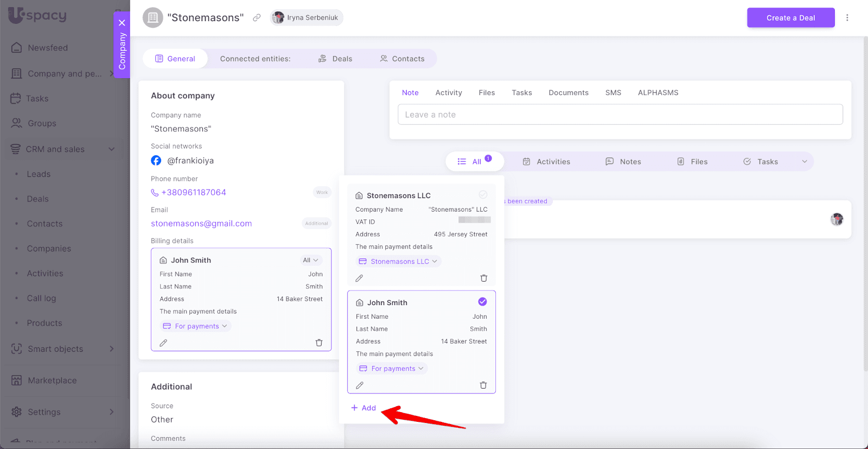
Task: Open the All dropdown on John Smith card
Action: (x=310, y=260)
